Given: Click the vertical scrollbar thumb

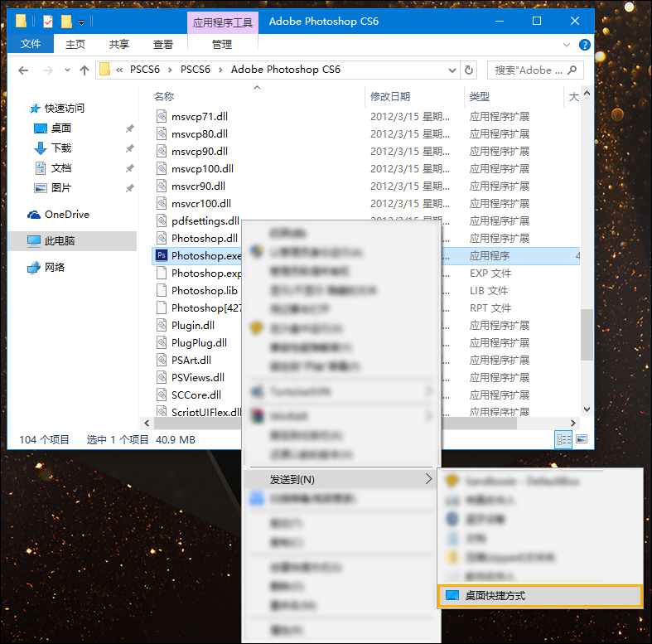Looking at the screenshot, I should [x=587, y=335].
